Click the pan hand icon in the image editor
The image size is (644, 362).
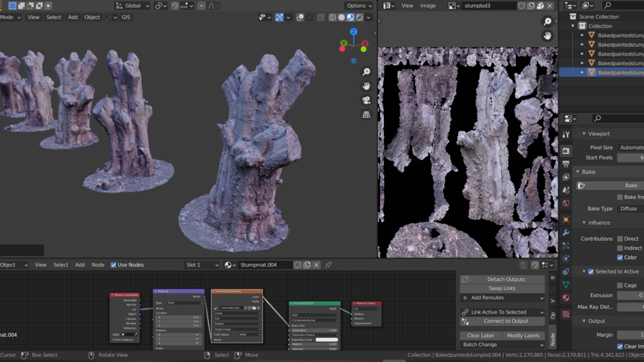pyautogui.click(x=547, y=36)
